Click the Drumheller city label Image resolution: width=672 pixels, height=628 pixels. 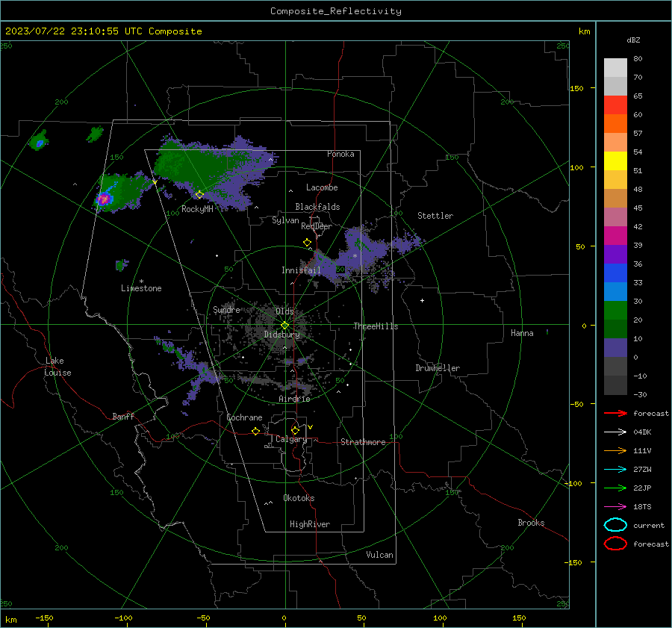point(438,368)
